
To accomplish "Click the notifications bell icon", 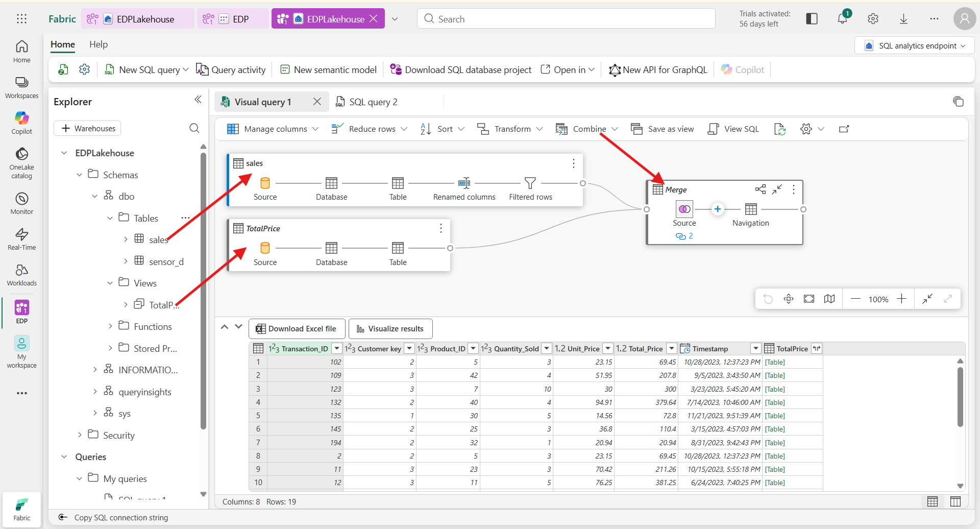I will click(x=842, y=19).
